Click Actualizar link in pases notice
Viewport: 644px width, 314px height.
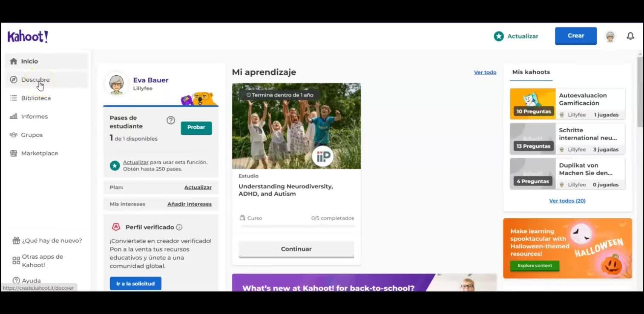pos(135,162)
